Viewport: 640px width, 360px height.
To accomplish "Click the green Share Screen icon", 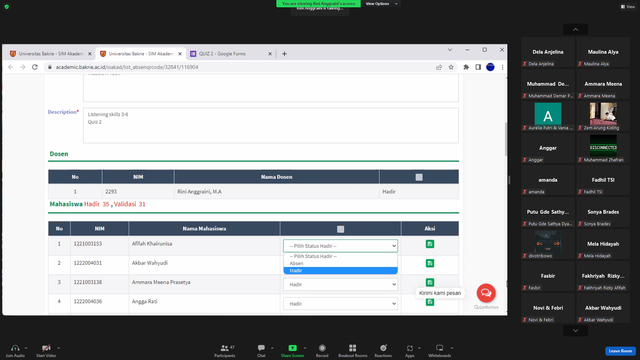I will coord(292,348).
